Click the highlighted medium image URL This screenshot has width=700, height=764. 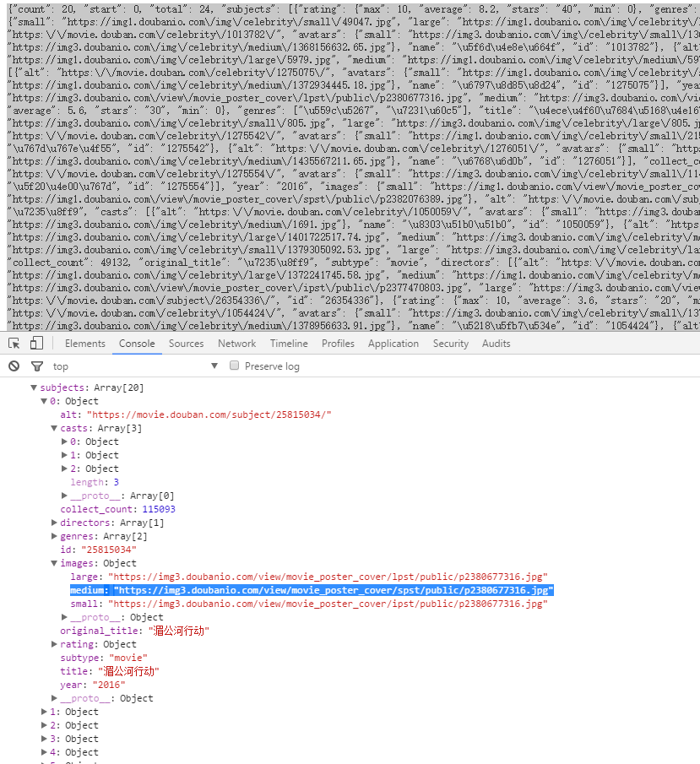333,590
